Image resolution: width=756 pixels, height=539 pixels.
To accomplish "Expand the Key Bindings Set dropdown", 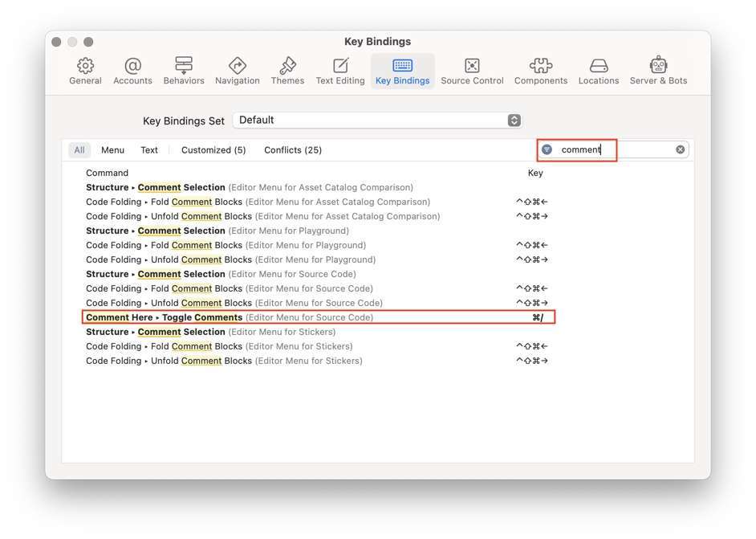I will point(378,120).
